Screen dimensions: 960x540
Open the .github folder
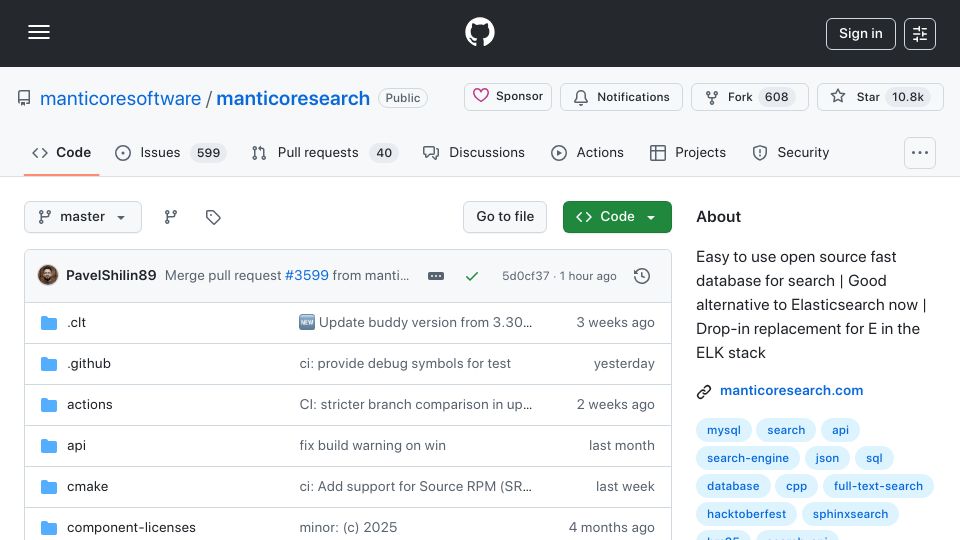[x=89, y=364]
